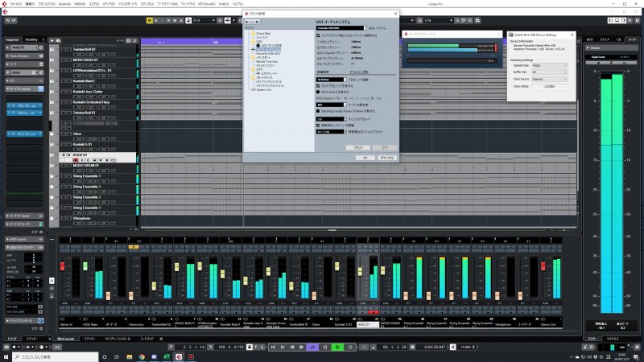Toggle the multi processing checkbox
Viewport: 644px width, 362px height.
click(x=318, y=86)
